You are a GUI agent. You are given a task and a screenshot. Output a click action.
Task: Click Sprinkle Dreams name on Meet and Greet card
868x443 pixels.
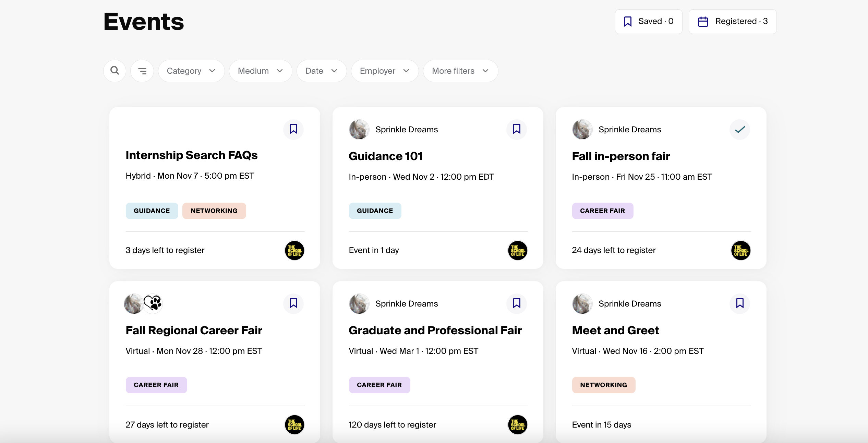tap(630, 304)
